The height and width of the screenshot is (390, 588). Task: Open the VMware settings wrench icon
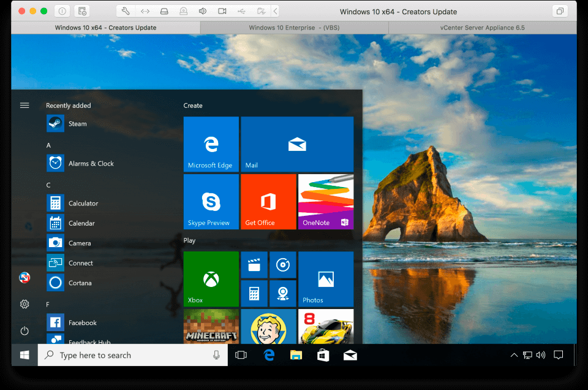126,11
